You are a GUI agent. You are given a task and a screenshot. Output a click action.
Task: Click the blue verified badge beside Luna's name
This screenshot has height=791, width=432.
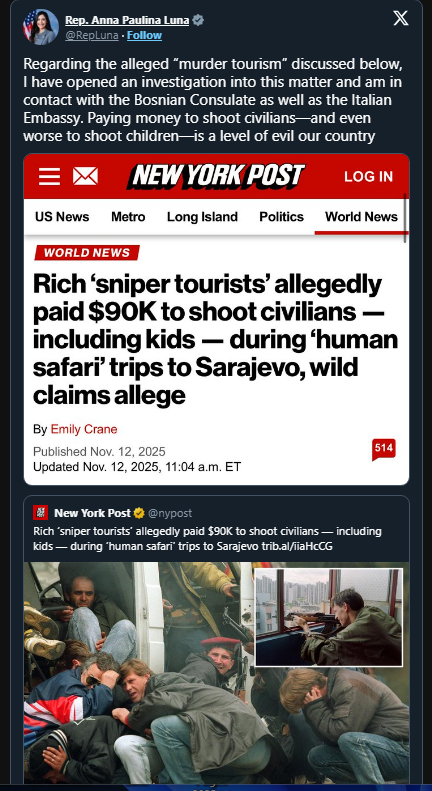pos(198,20)
